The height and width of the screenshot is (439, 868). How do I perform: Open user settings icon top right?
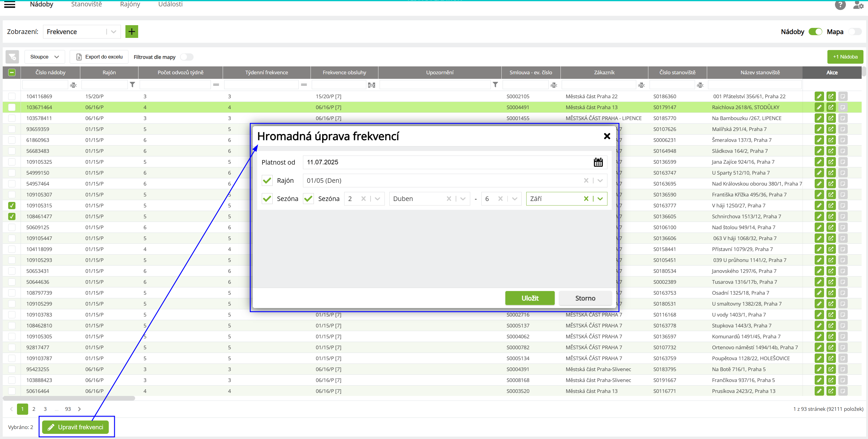(858, 5)
